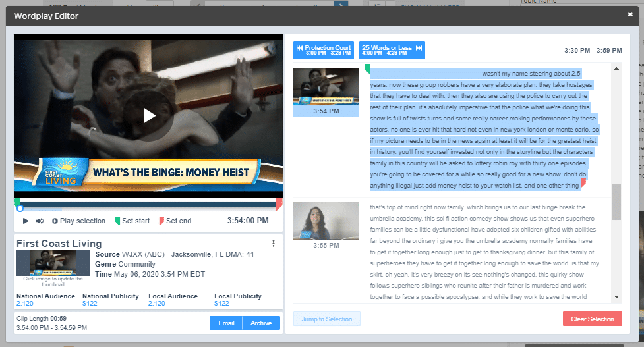Click the red selection-end flag in the transcript
Image resolution: width=644 pixels, height=347 pixels.
[583, 183]
